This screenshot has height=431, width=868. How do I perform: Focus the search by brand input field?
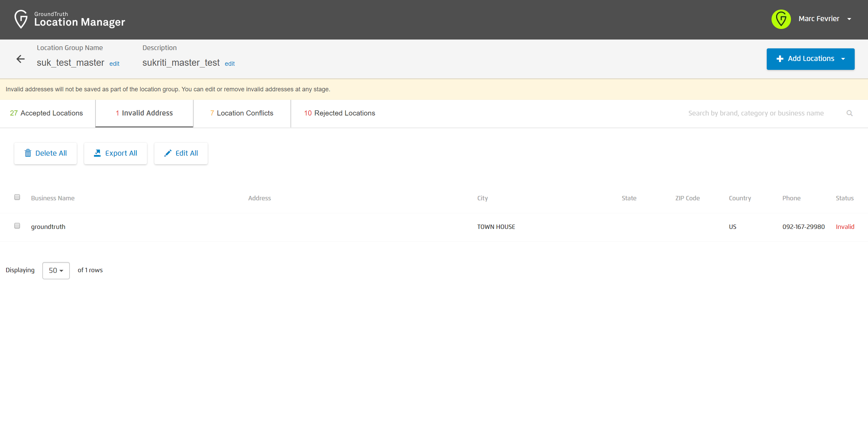755,113
